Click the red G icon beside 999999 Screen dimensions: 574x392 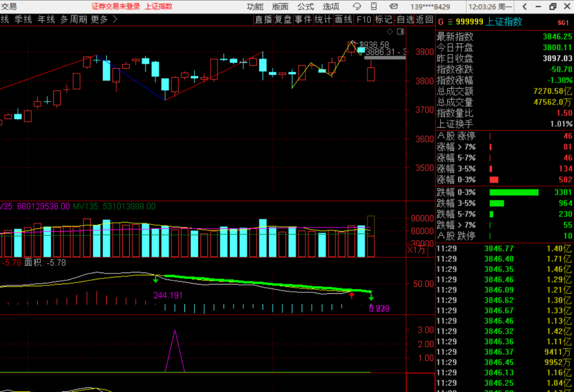[x=441, y=22]
